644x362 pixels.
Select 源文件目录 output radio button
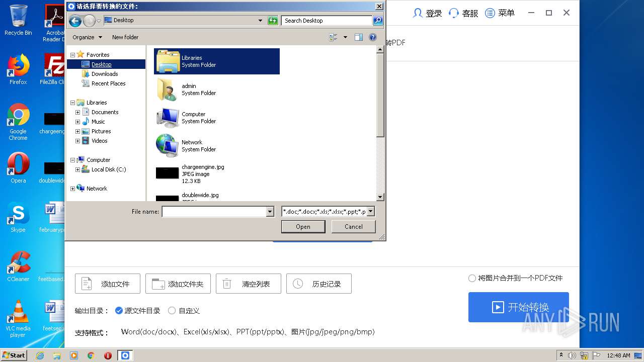point(119,311)
